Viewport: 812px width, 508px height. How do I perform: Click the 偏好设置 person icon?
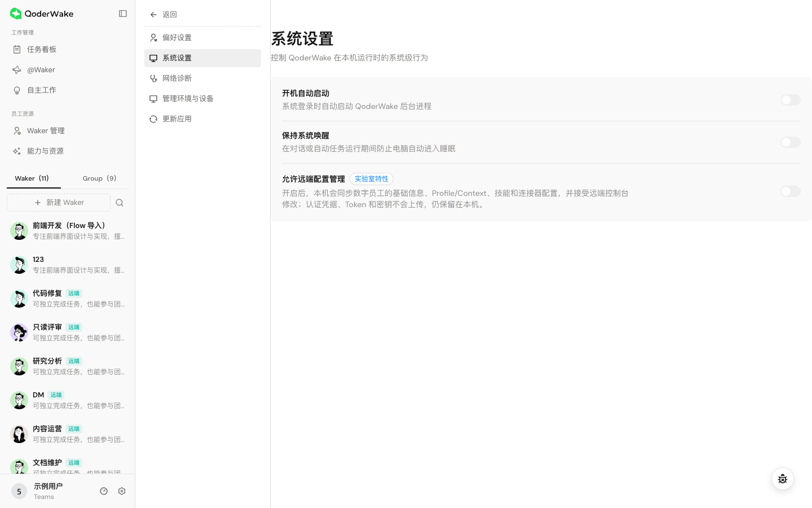pos(153,38)
